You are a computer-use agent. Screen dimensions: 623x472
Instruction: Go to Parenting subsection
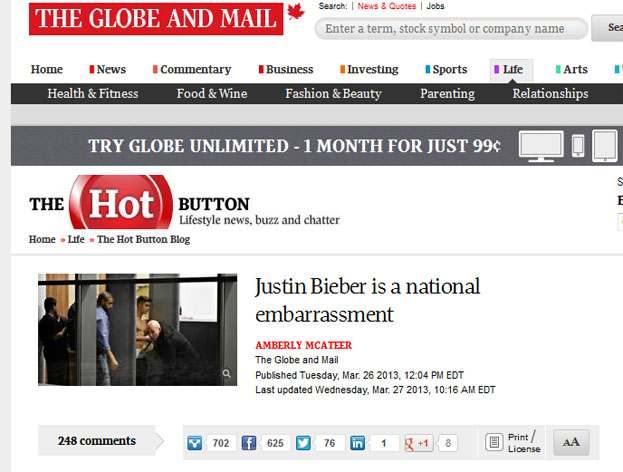tap(447, 94)
